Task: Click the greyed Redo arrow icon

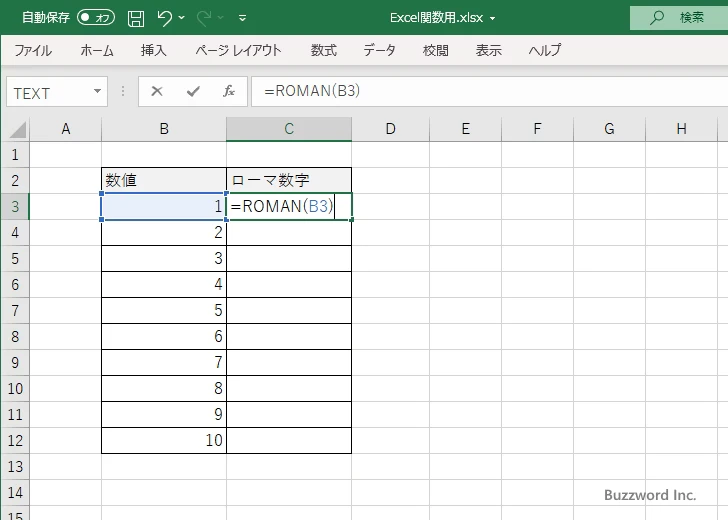Action: tap(204, 18)
